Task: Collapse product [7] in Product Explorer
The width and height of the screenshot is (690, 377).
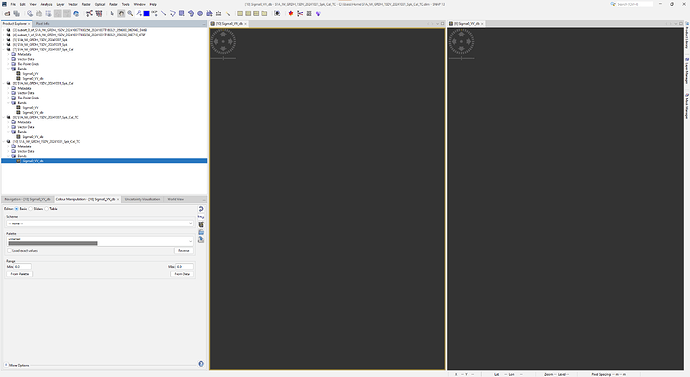Action: [4, 50]
